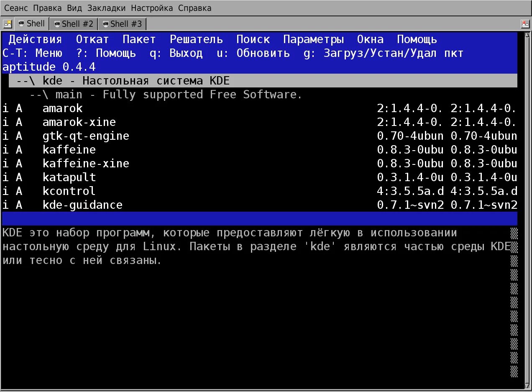This screenshot has width=532, height=392.
Task: Open aptitude Действия menu
Action: (x=35, y=39)
